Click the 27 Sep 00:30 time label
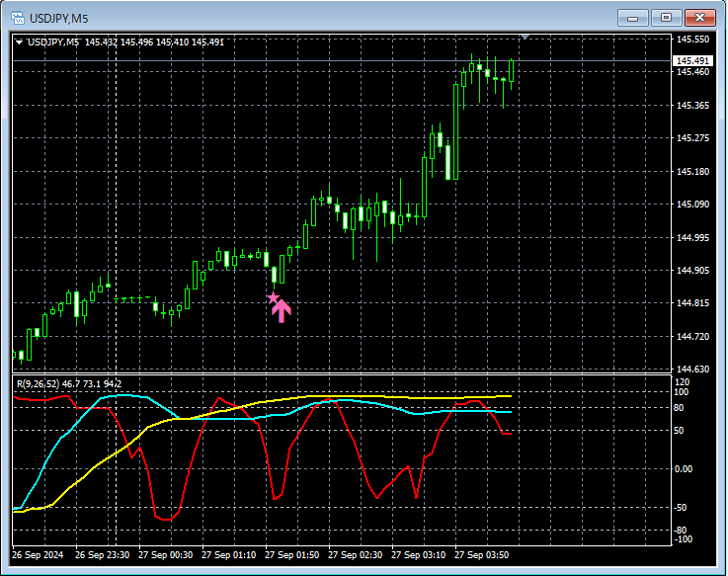This screenshot has height=576, width=728. 165,554
